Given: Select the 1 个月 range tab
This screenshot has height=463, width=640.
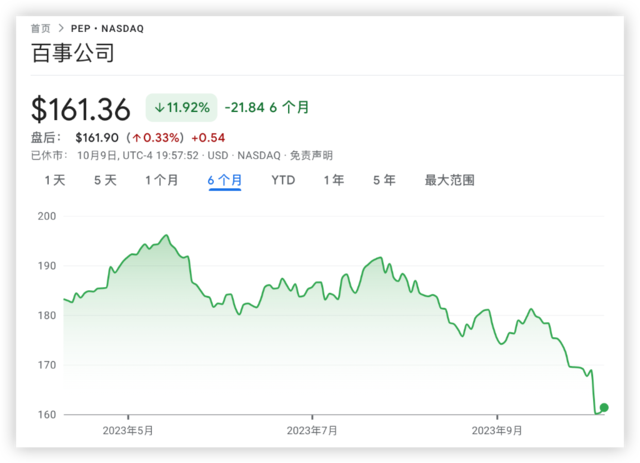Looking at the screenshot, I should (162, 180).
